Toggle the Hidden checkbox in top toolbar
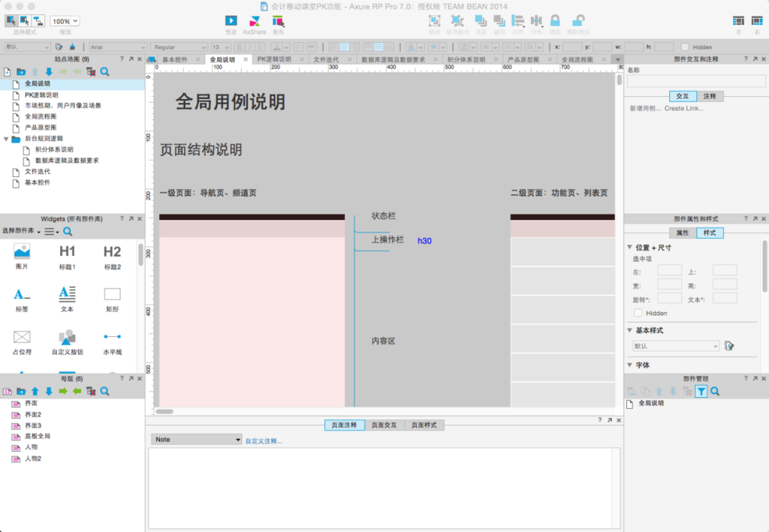Viewport: 769px width, 532px height. [685, 47]
